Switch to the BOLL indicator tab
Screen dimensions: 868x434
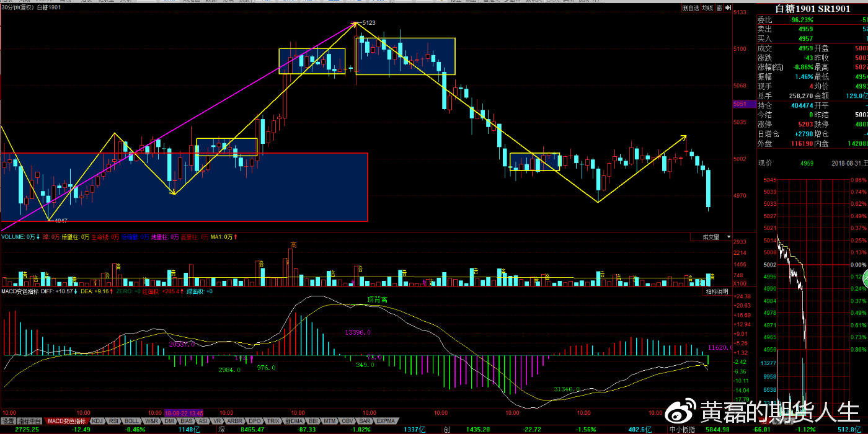[x=132, y=421]
